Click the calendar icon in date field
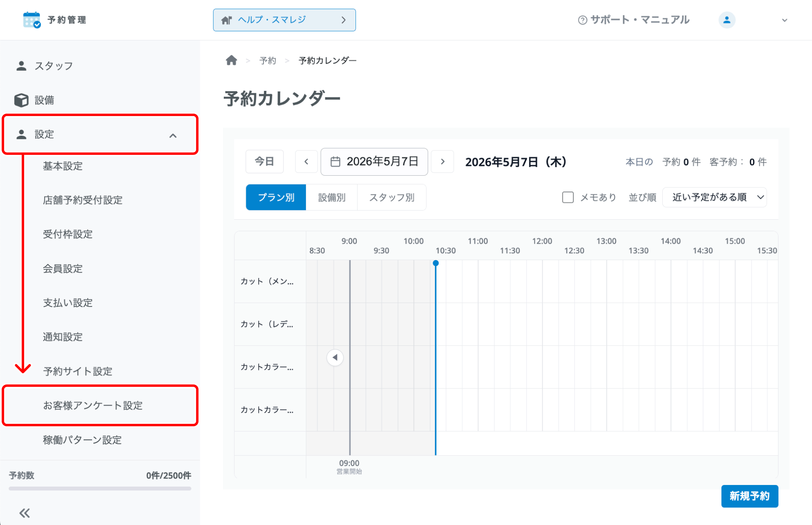The height and width of the screenshot is (525, 812). (x=335, y=162)
